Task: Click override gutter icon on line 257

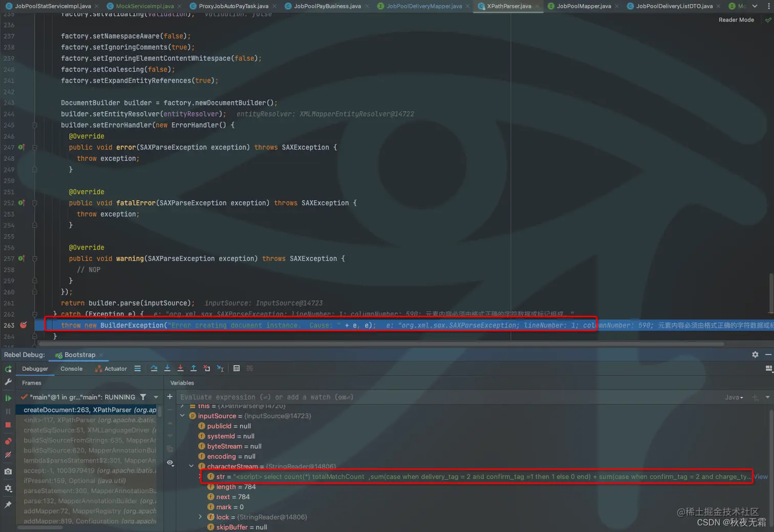Action: 21,259
